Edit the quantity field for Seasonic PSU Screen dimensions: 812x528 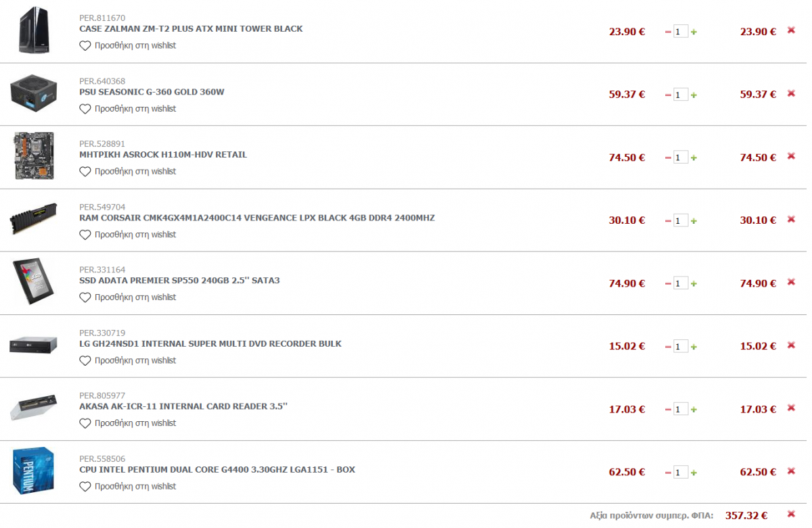pyautogui.click(x=681, y=95)
